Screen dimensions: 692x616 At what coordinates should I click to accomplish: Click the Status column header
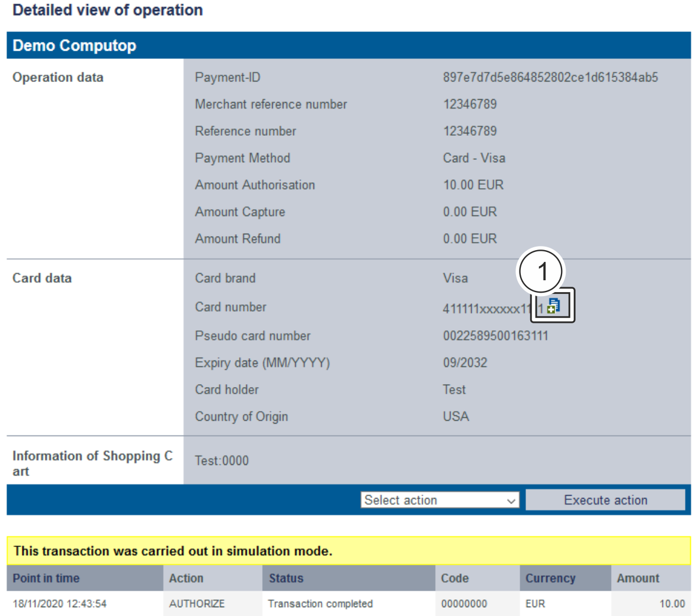point(286,578)
